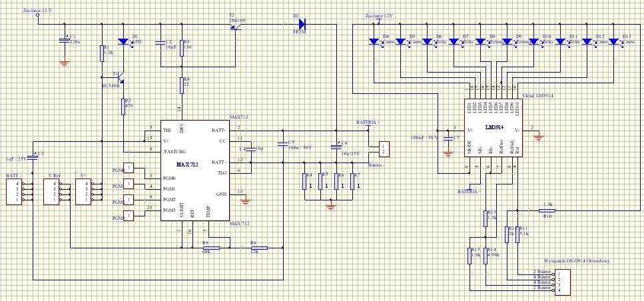Select the R10 1.3k horizontal resistor
Screen dimensions: 644x301
tap(547, 210)
